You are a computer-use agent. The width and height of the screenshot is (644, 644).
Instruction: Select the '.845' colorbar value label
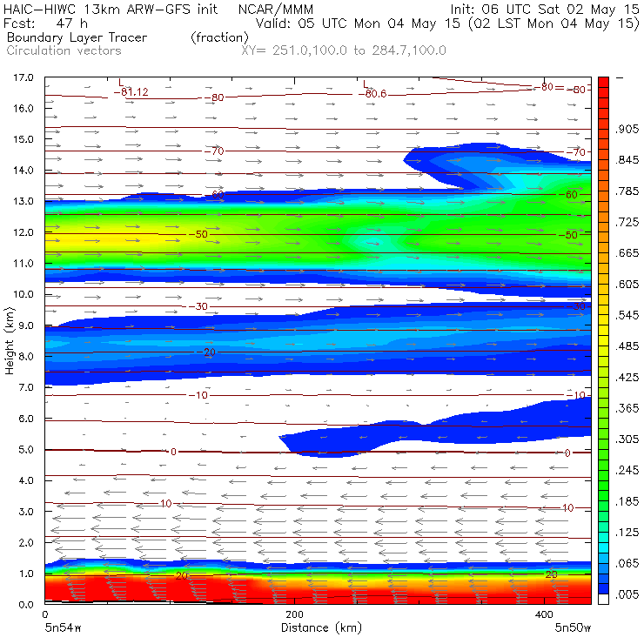(x=627, y=160)
